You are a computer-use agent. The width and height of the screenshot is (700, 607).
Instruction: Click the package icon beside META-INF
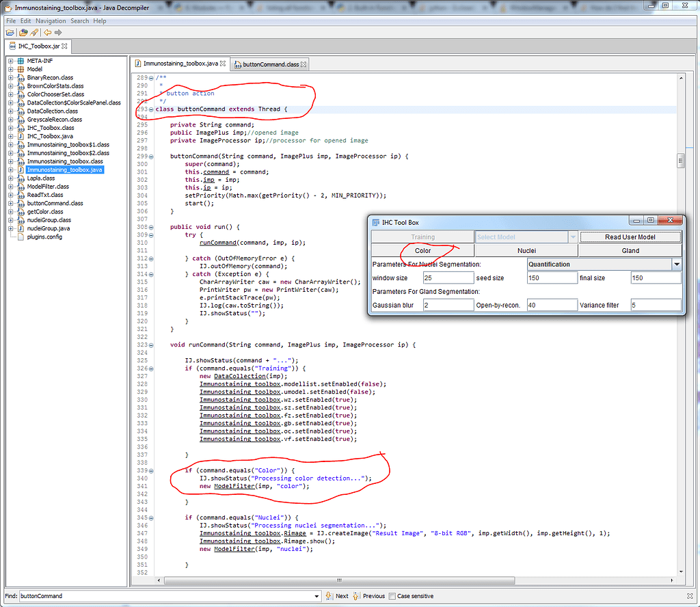tap(21, 60)
